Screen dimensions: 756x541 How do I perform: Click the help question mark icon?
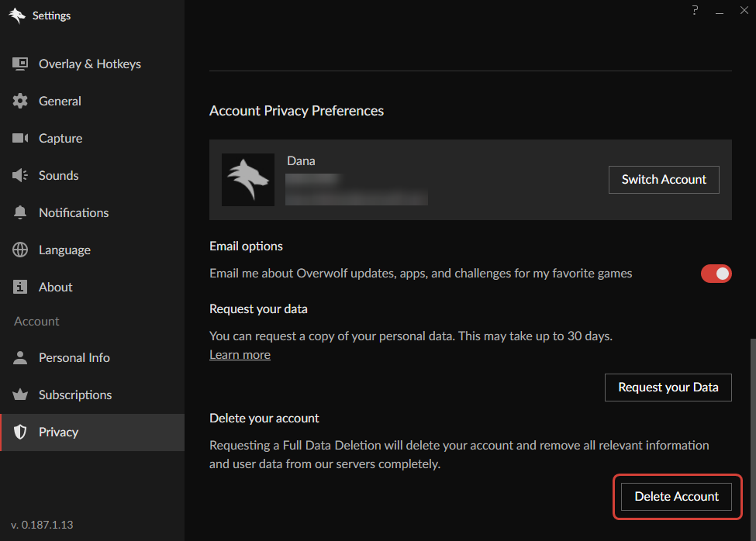[695, 10]
